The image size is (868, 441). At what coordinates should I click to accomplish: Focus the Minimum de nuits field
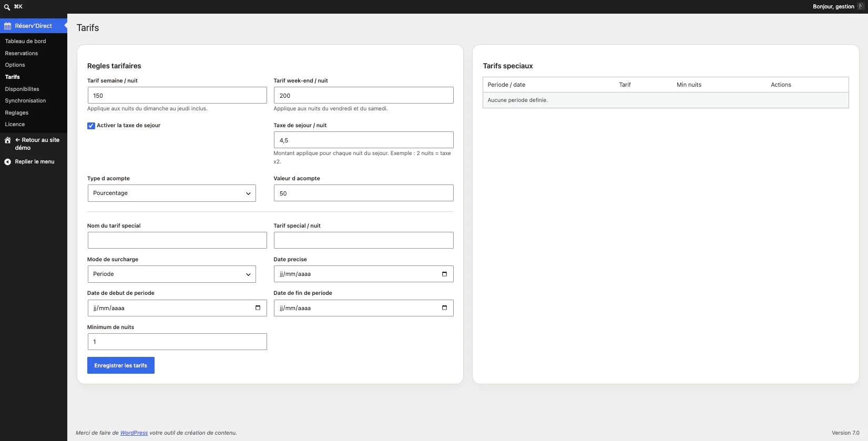pos(177,342)
